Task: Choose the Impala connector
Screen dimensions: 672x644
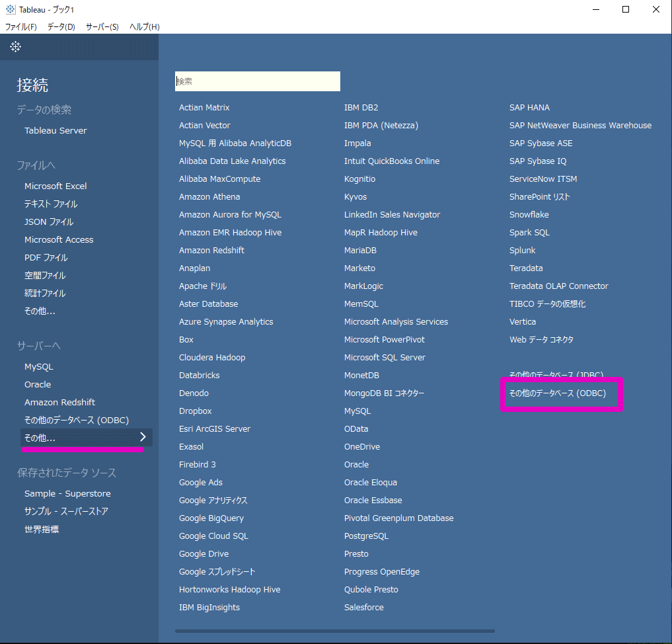Action: [x=357, y=143]
